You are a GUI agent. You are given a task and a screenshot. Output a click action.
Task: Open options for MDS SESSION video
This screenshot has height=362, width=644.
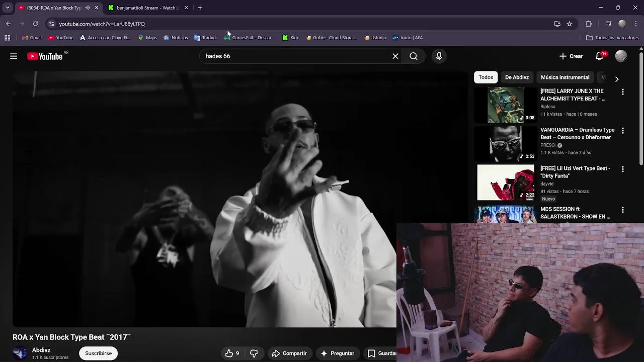tap(623, 210)
